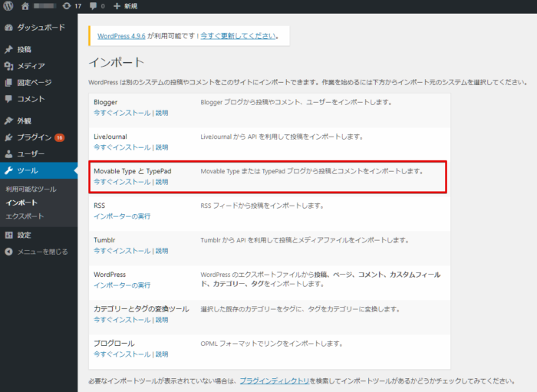This screenshot has height=392, width=537.
Task: Click the メディア media icon
Action: pos(8,66)
